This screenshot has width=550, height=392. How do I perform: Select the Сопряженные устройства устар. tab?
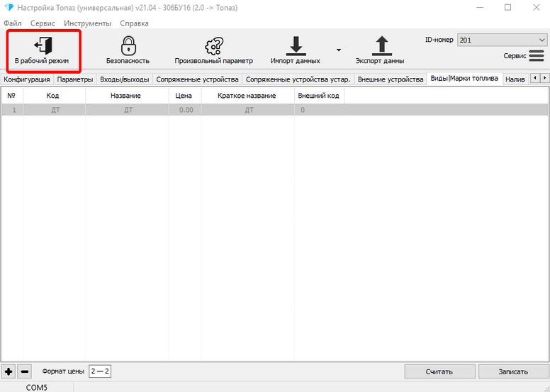pyautogui.click(x=298, y=79)
